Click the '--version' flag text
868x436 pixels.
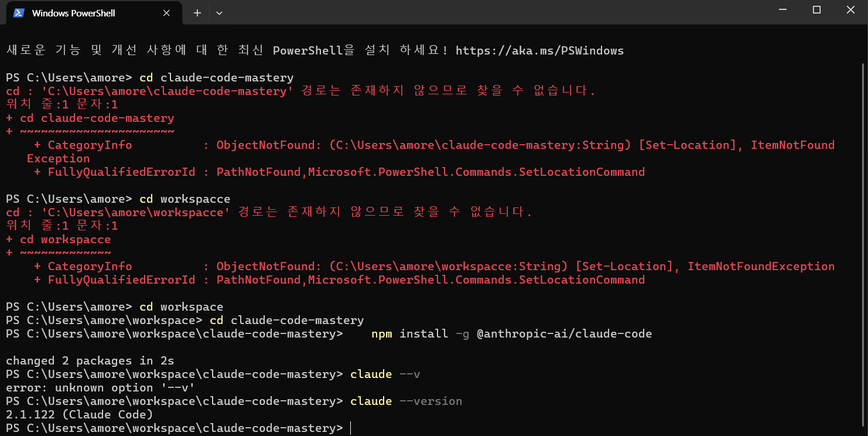pos(430,401)
